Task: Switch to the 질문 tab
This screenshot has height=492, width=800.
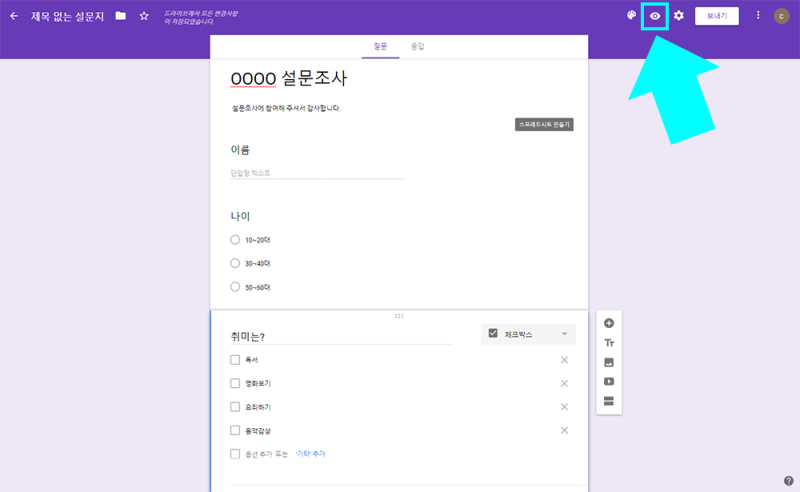Action: click(x=380, y=46)
